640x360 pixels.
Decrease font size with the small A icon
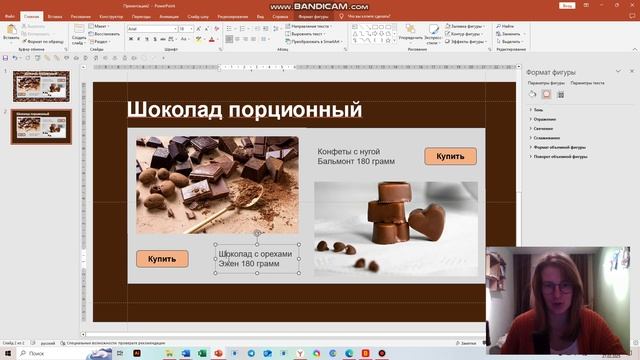pos(207,29)
